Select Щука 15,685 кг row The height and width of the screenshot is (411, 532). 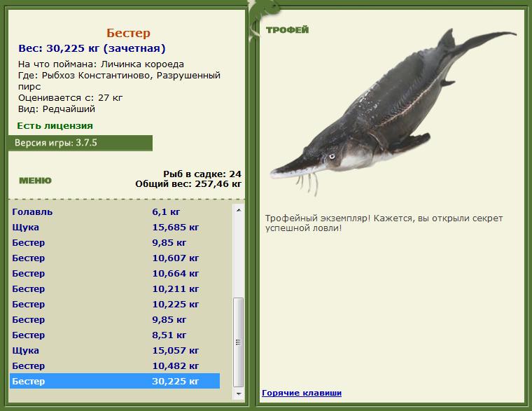click(115, 227)
